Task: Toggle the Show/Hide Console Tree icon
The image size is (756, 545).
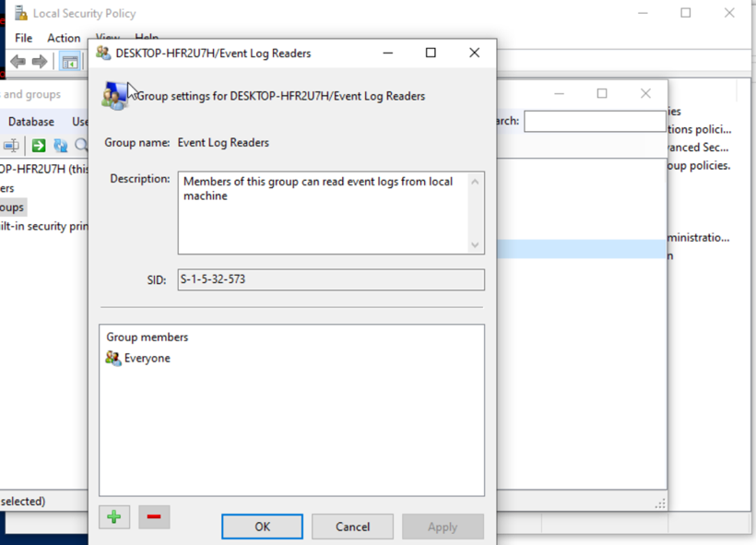Action: (69, 62)
